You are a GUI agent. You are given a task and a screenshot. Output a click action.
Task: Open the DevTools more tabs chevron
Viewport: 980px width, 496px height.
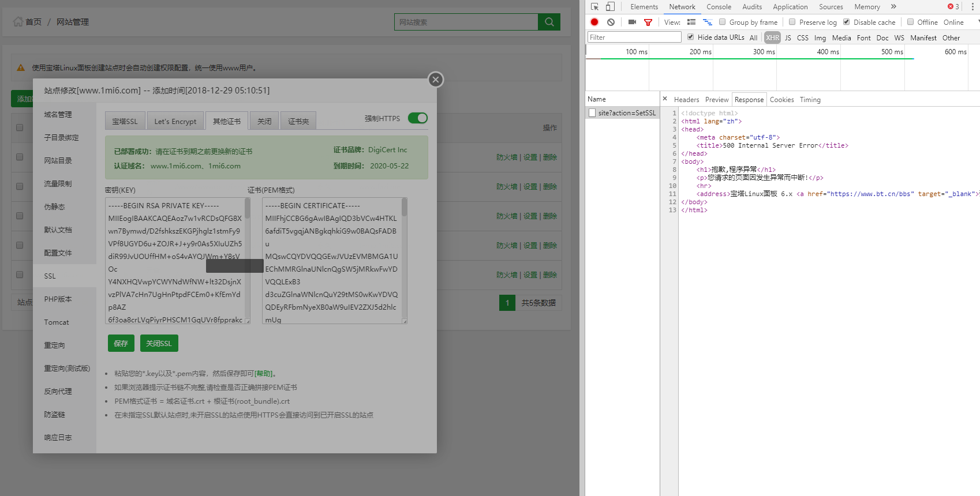[x=893, y=7]
